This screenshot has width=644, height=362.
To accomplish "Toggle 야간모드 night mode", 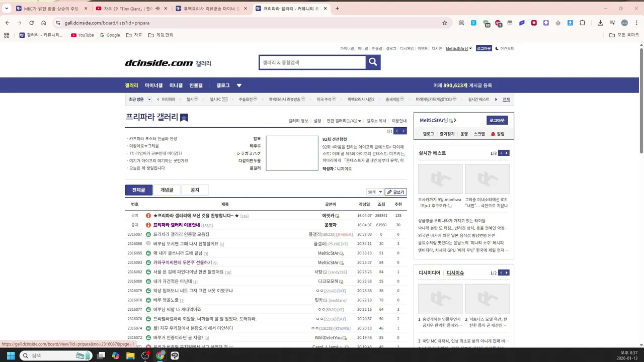I will pos(505,48).
